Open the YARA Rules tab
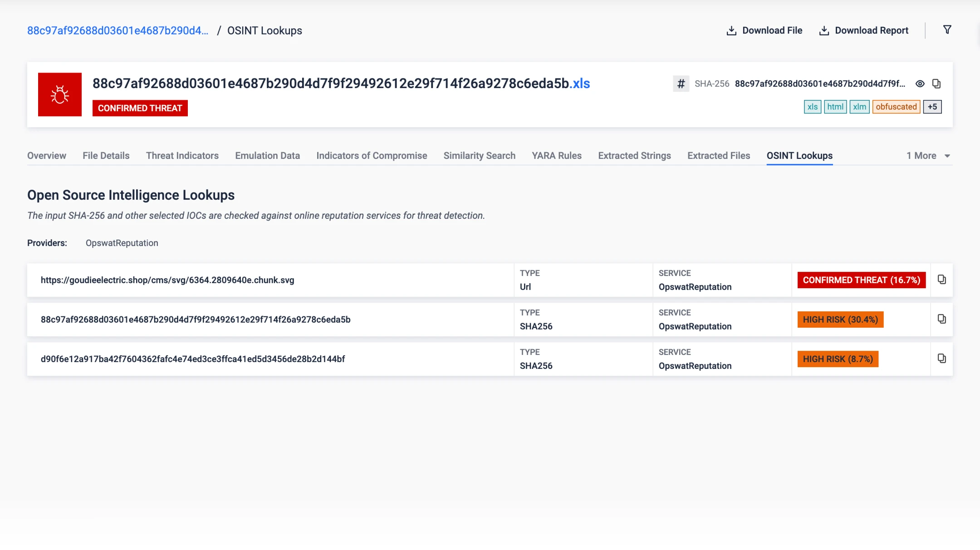The width and height of the screenshot is (980, 550). click(x=556, y=156)
